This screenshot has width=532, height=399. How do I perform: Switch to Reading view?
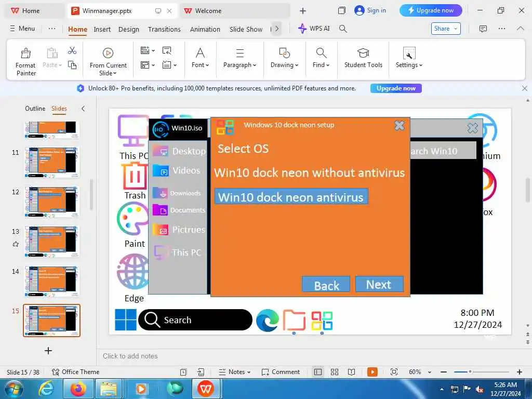pos(352,372)
